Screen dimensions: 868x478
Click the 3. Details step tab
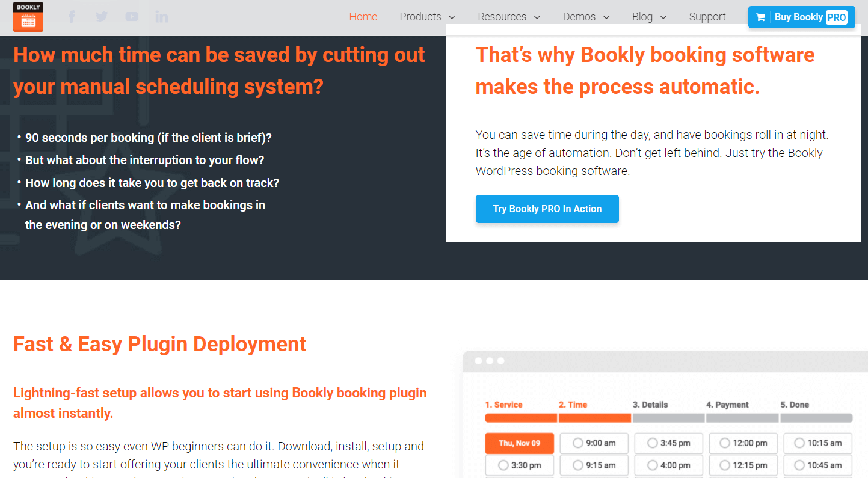[650, 405]
